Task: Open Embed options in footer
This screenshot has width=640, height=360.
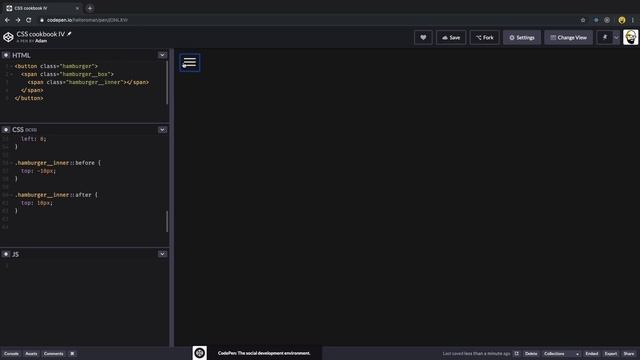Action: [591, 354]
